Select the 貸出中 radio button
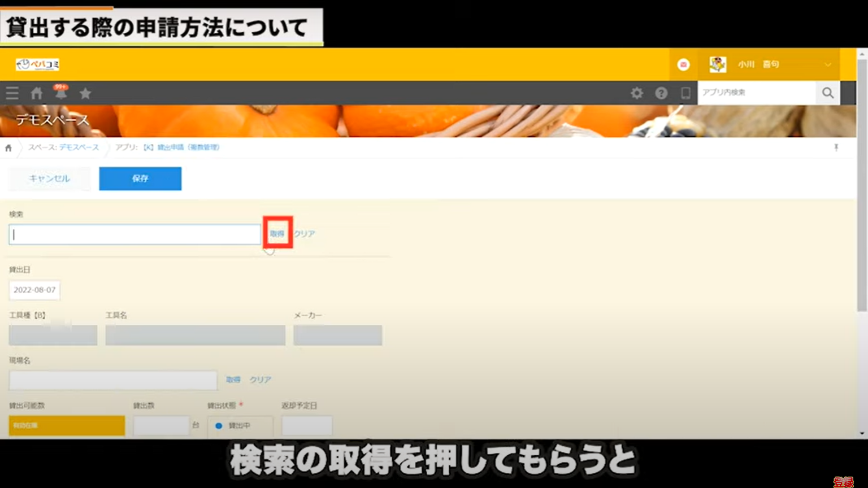 (x=218, y=425)
